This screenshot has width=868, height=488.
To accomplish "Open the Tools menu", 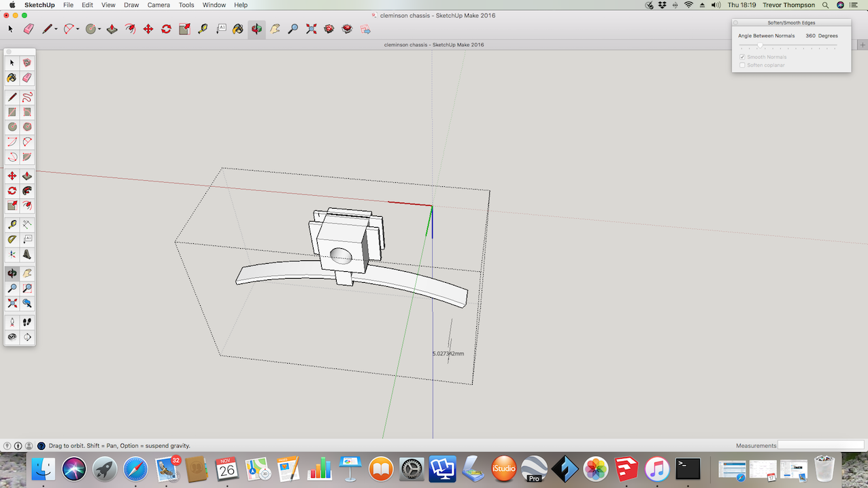I will click(186, 5).
